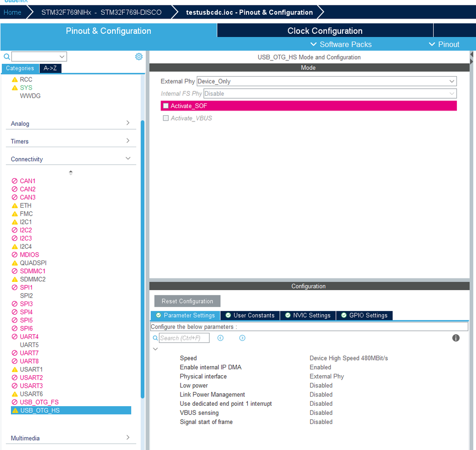Switch to the Pinout & Configuration tab
Viewport: 476px width, 450px height.
(x=108, y=30)
